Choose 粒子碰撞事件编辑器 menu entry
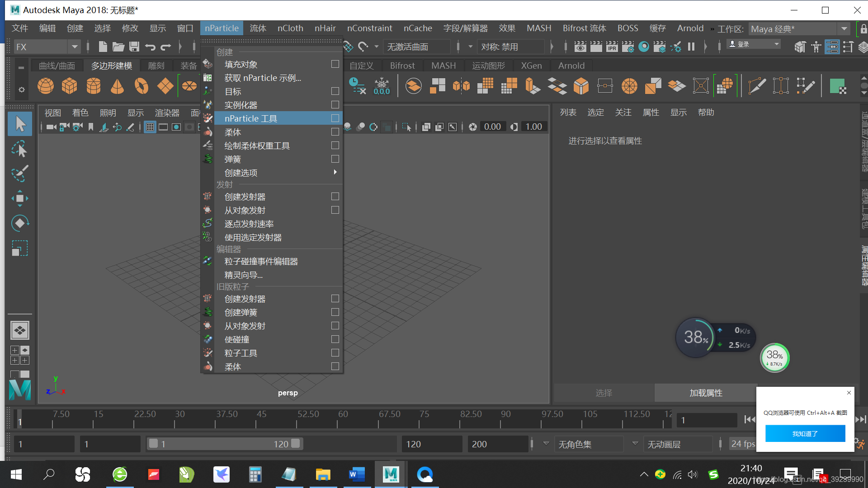868x488 pixels. click(261, 261)
